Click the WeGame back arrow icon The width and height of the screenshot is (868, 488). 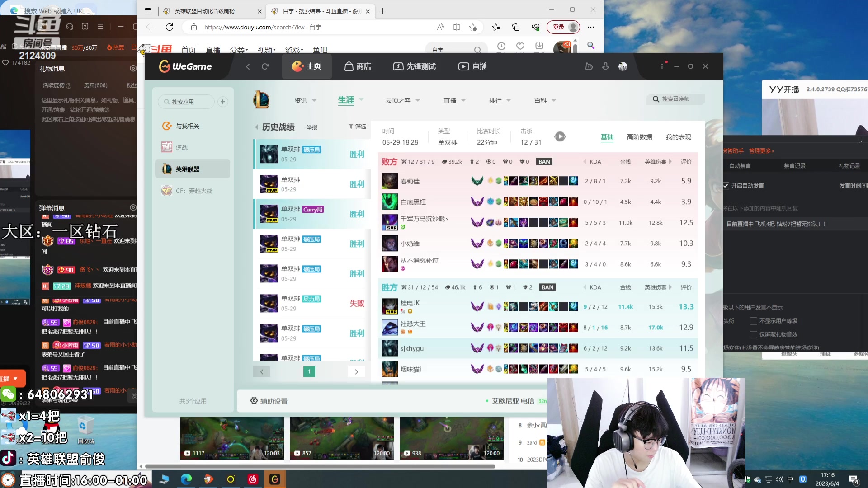(248, 66)
